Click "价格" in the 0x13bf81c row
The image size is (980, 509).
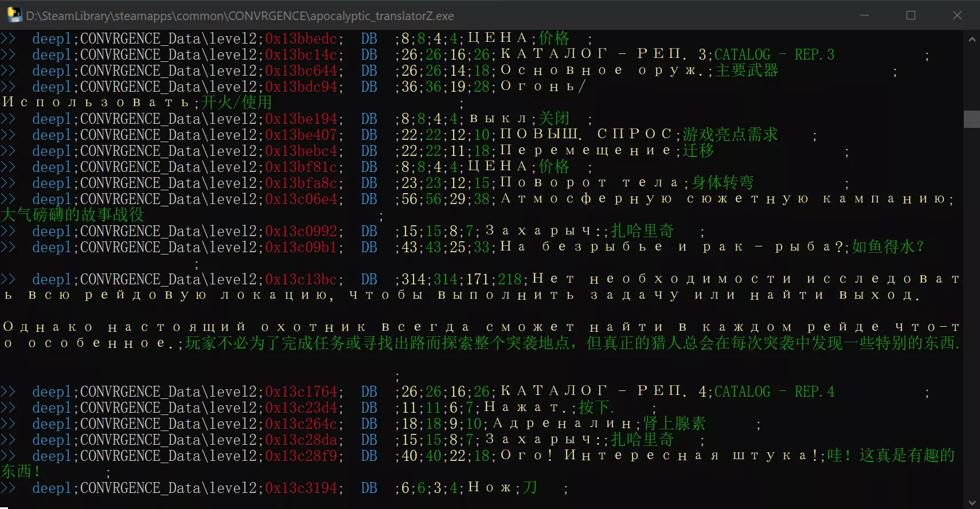(554, 167)
